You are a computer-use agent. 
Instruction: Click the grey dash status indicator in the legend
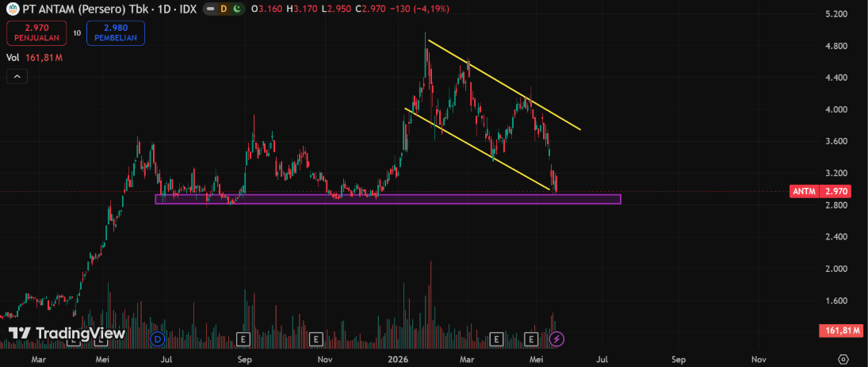coord(210,9)
